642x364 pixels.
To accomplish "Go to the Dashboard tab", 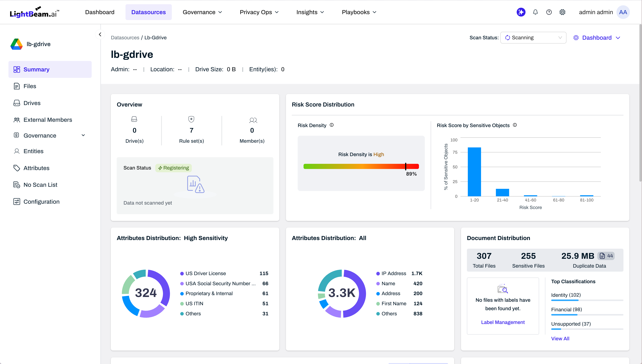I will click(100, 12).
